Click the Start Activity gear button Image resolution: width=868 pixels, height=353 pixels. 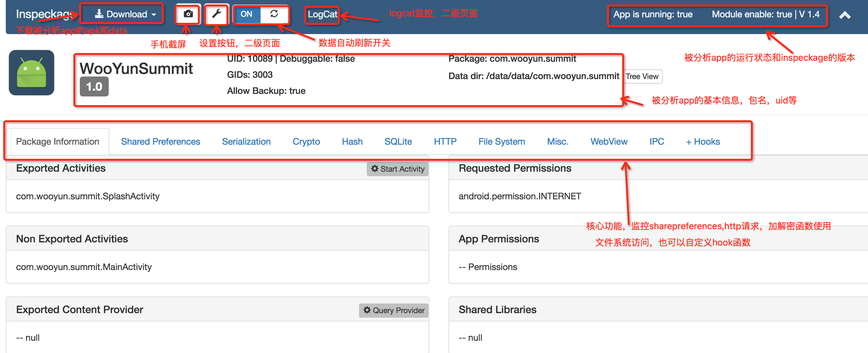397,169
